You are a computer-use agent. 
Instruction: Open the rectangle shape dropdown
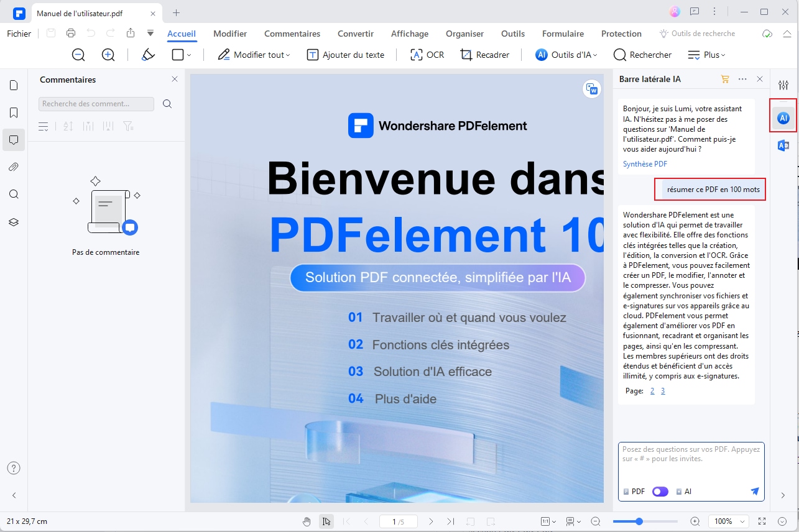[x=182, y=55]
